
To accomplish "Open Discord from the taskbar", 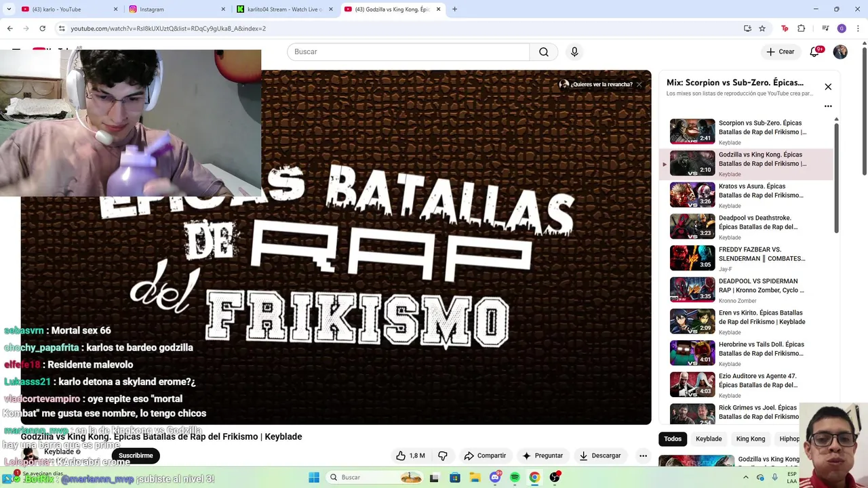I will [x=495, y=477].
